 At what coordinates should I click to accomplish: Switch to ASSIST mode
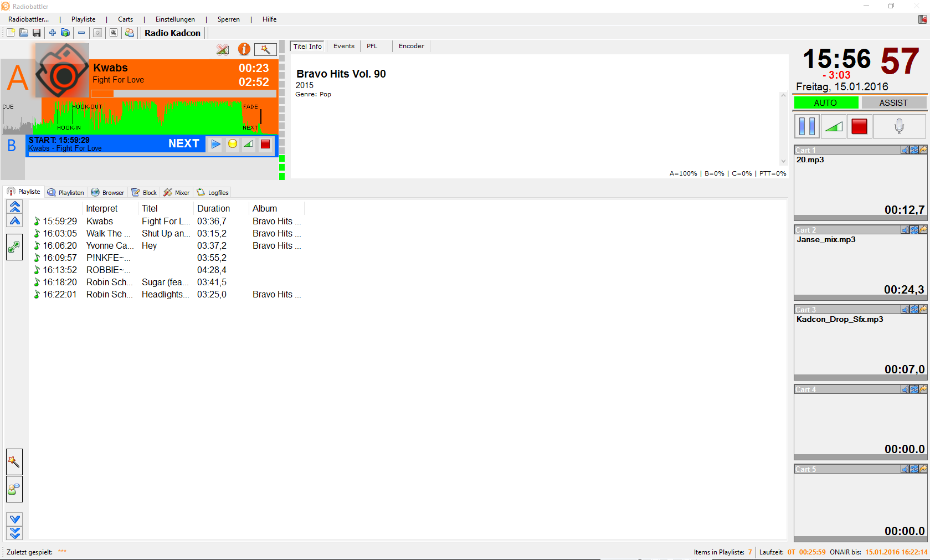pyautogui.click(x=893, y=103)
